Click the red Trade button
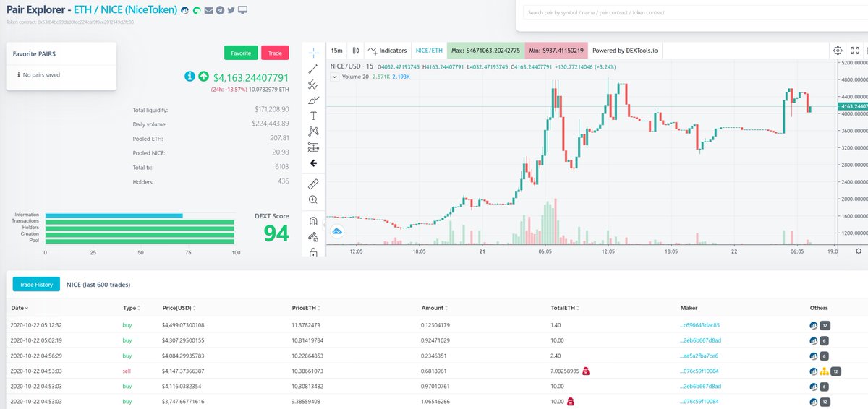The width and height of the screenshot is (868, 409). click(275, 53)
